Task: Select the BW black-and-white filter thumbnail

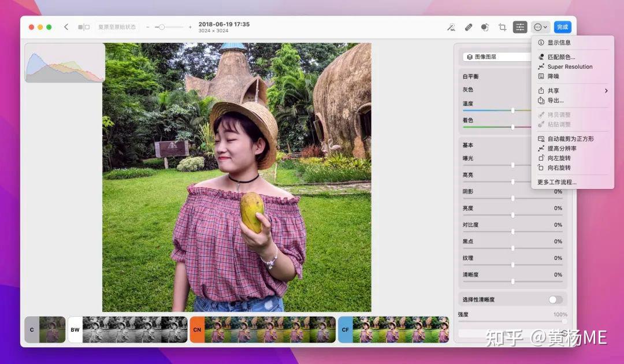Action: click(75, 329)
